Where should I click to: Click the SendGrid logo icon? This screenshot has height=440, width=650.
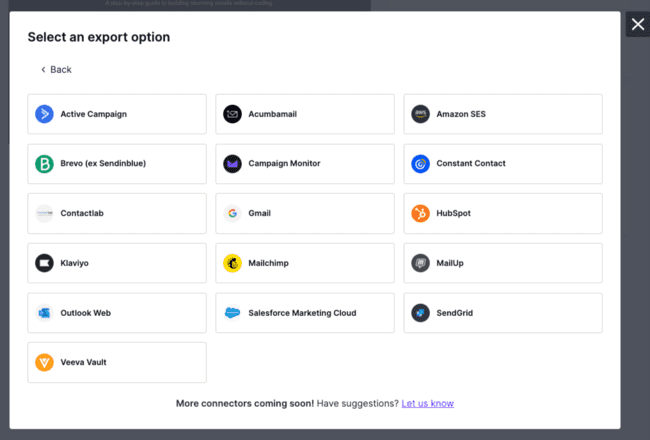coord(420,313)
